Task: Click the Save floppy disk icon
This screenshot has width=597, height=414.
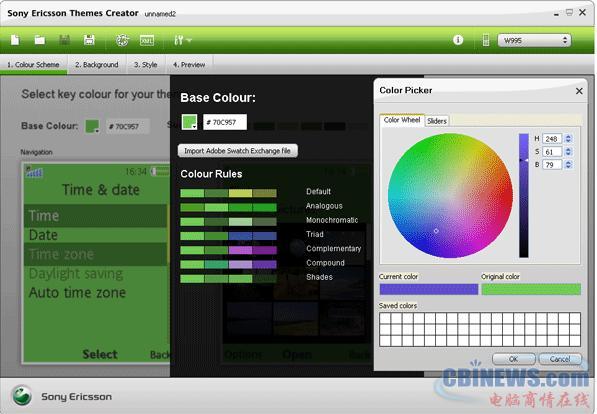Action: pyautogui.click(x=89, y=40)
